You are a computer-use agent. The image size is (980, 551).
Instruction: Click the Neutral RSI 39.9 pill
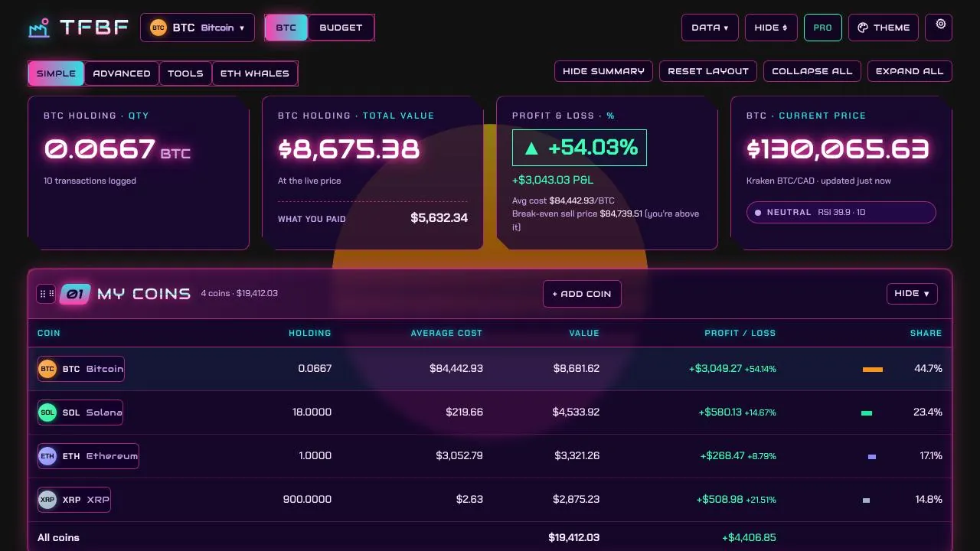point(841,213)
